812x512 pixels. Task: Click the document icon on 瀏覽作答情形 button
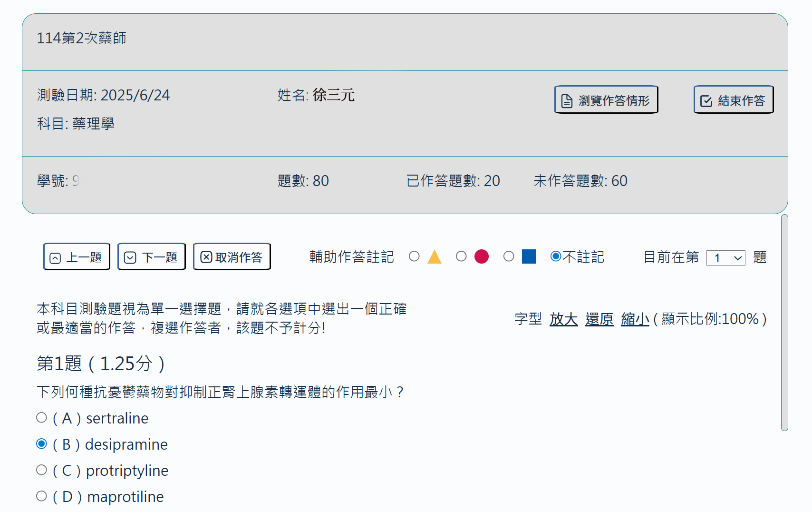[567, 101]
